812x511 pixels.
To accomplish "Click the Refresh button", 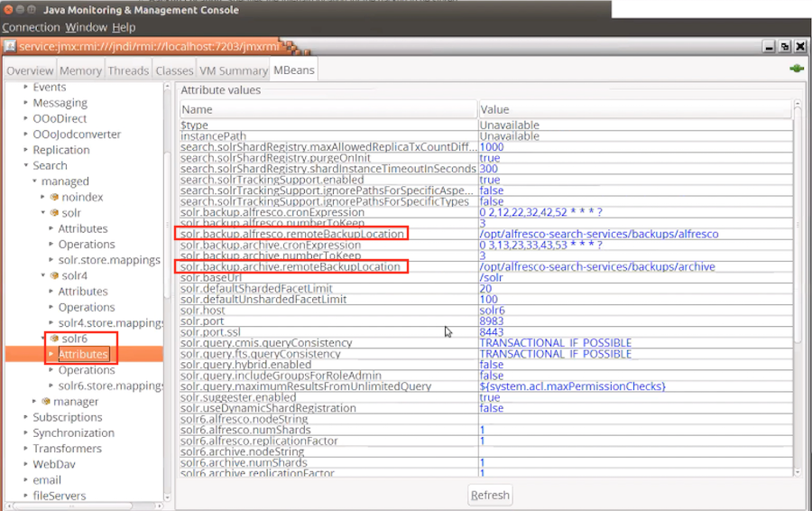I will [x=490, y=495].
